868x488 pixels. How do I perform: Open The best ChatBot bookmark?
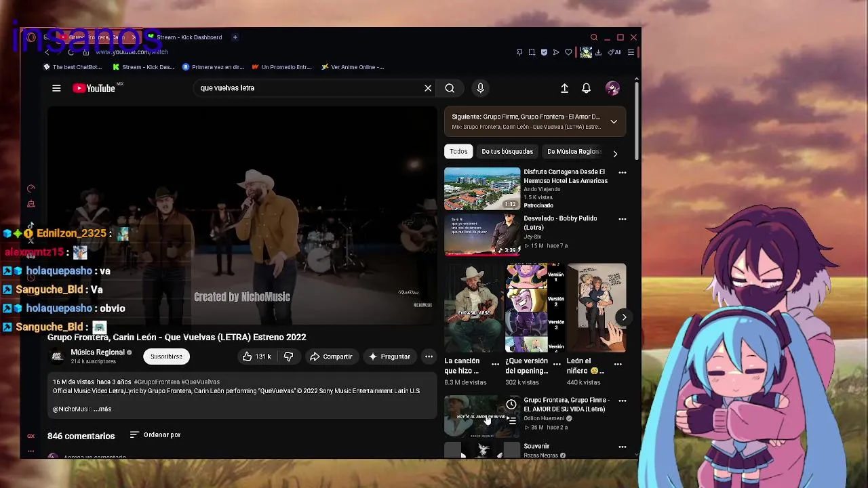click(73, 67)
